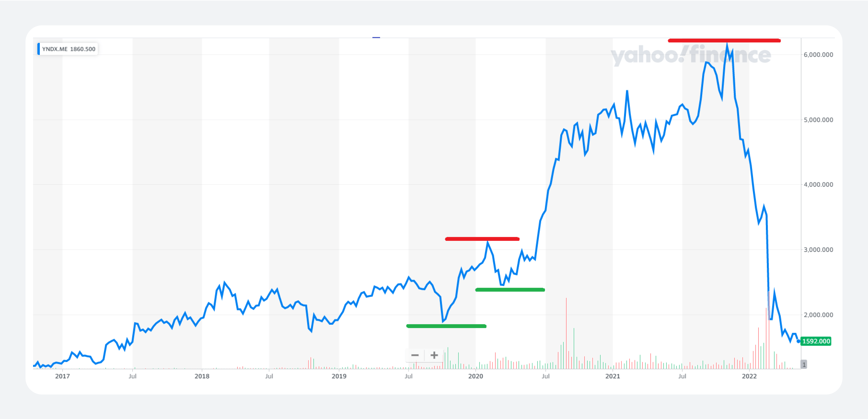The image size is (868, 419).
Task: Click the 6,000.000 price axis label
Action: [x=818, y=55]
